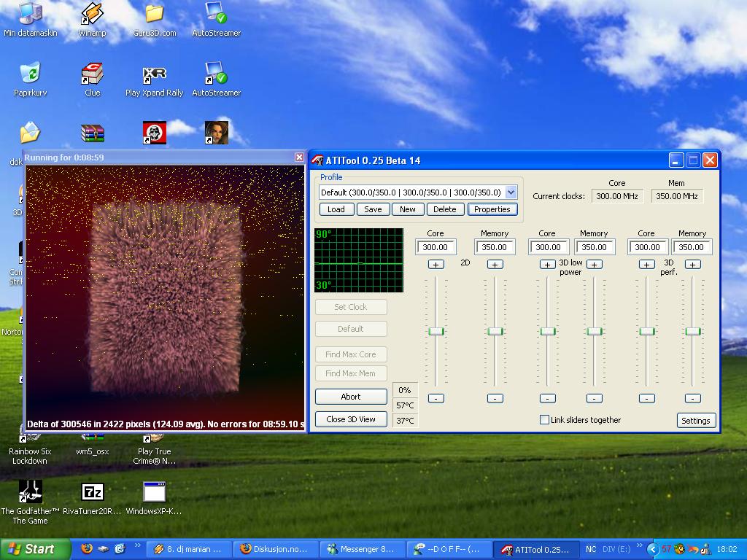
Task: Click the temperature graph monitor
Action: click(x=359, y=260)
